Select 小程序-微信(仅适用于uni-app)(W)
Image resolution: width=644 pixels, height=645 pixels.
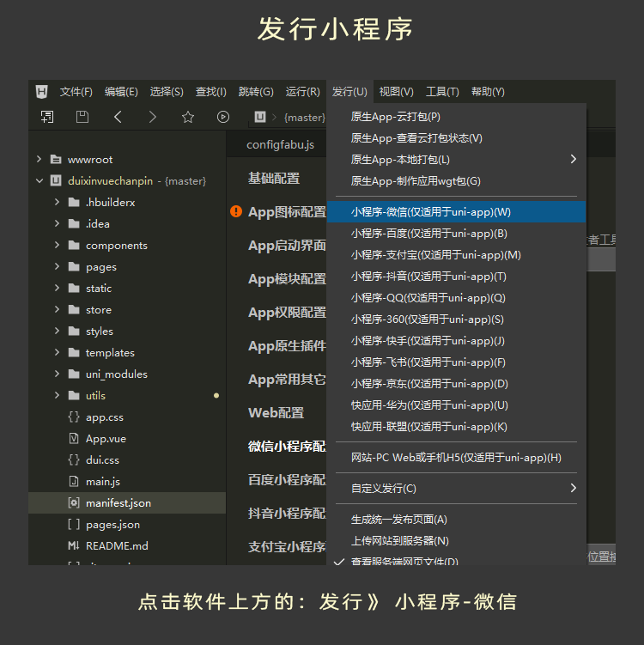[456, 212]
